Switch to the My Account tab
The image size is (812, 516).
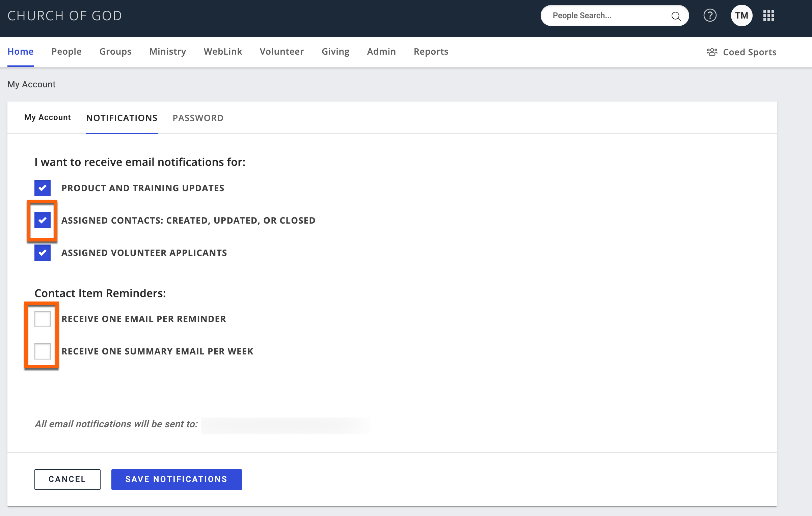click(48, 117)
